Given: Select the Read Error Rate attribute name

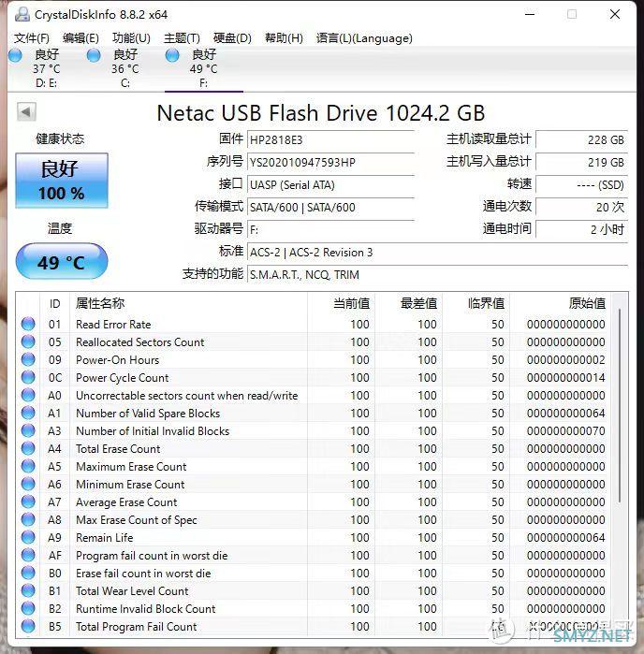Looking at the screenshot, I should point(113,325).
